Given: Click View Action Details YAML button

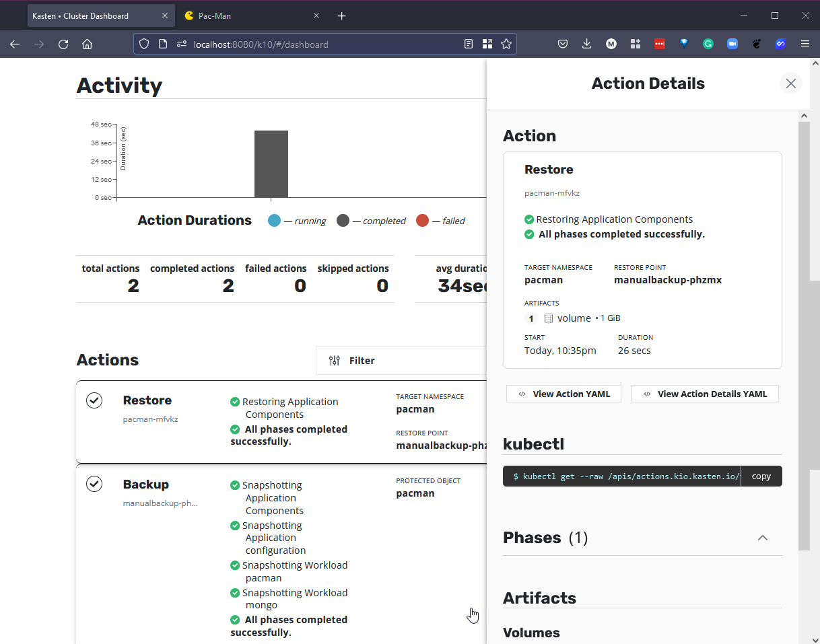Looking at the screenshot, I should click(705, 394).
